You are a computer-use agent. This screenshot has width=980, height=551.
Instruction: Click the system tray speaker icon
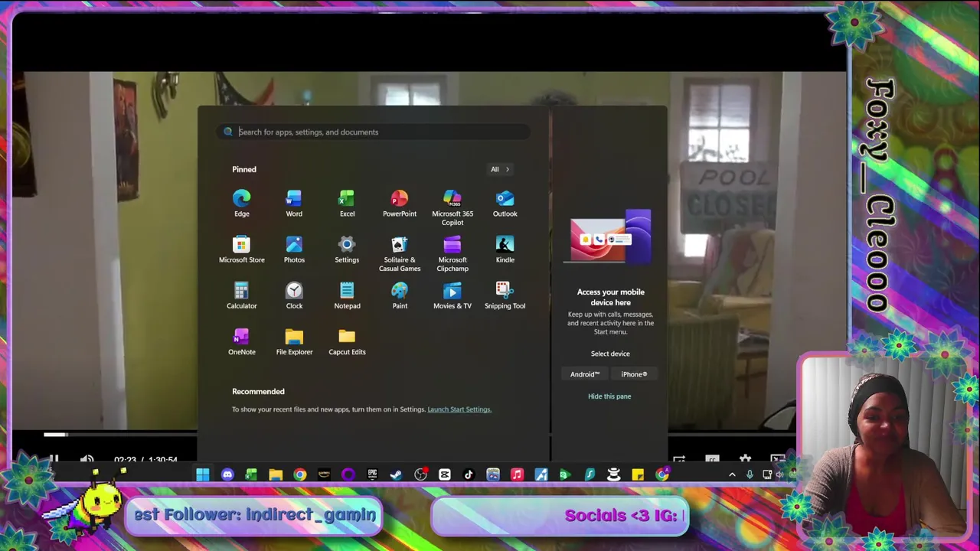780,474
